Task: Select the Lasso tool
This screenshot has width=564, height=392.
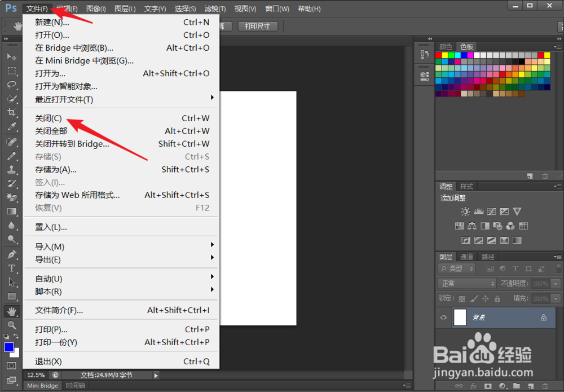Action: [11, 85]
